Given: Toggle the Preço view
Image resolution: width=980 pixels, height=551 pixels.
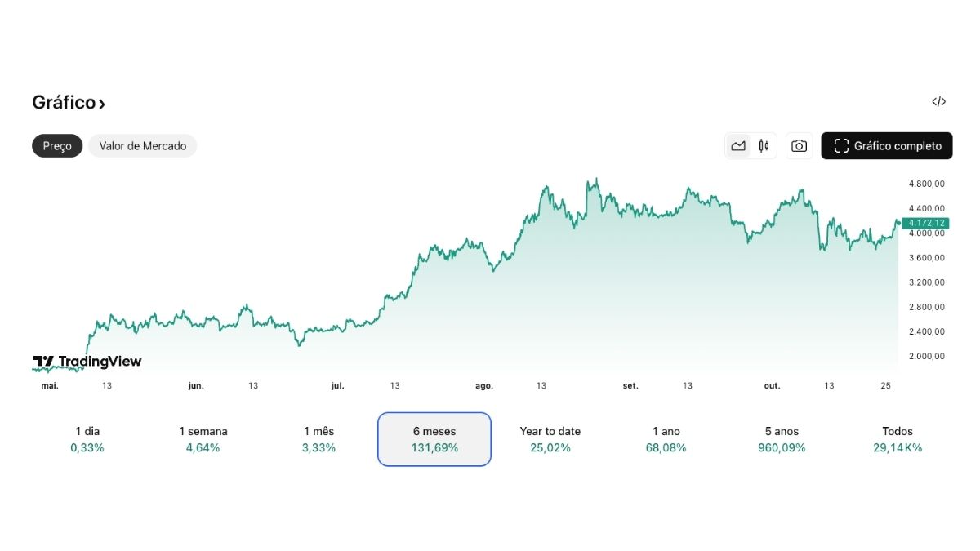Looking at the screenshot, I should (x=56, y=145).
